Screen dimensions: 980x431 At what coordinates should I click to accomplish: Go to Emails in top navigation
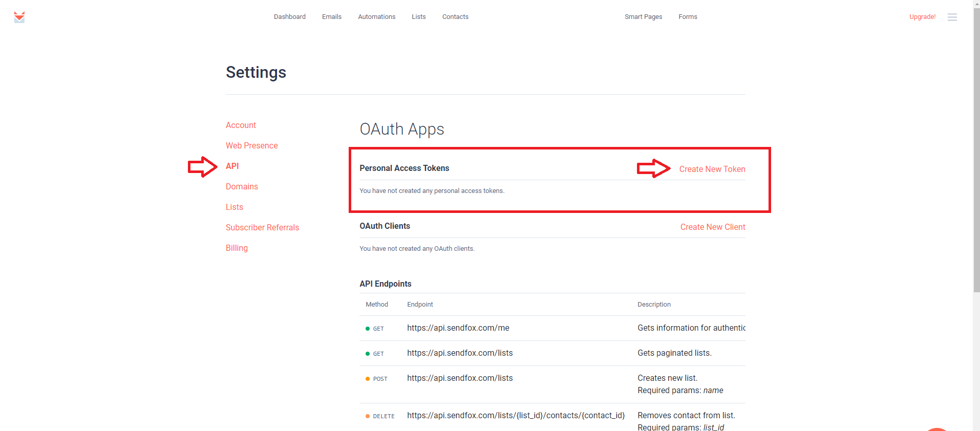coord(331,17)
